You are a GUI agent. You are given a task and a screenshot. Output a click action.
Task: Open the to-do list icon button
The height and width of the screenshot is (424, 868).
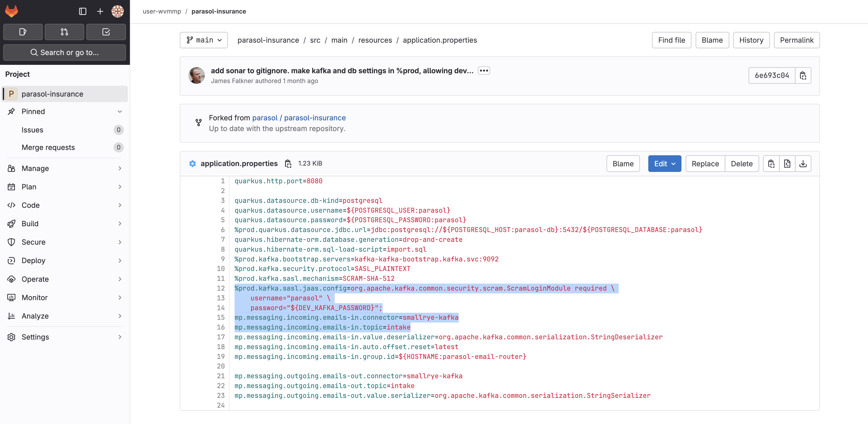106,32
